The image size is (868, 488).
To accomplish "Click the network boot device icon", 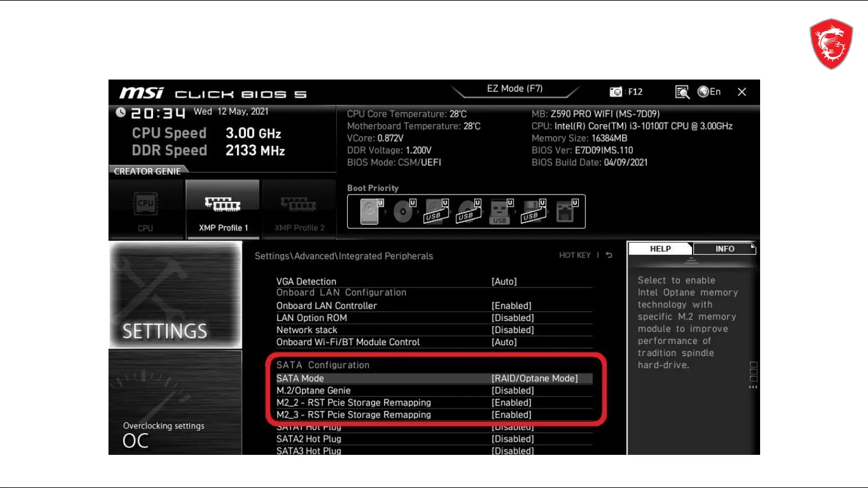I will click(567, 211).
